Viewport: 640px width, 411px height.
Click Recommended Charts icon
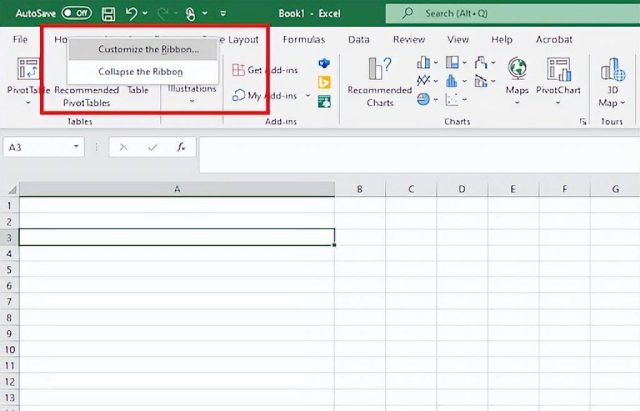pyautogui.click(x=380, y=68)
